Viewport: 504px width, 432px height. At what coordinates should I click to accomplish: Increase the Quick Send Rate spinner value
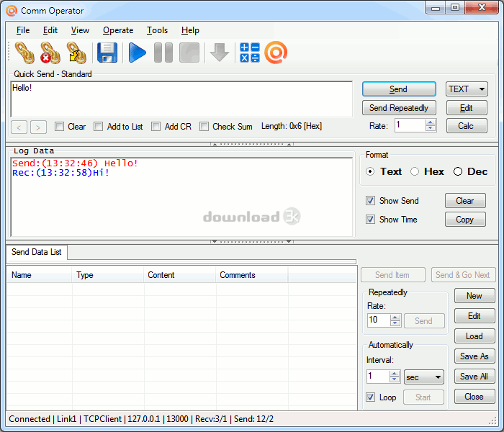click(431, 122)
